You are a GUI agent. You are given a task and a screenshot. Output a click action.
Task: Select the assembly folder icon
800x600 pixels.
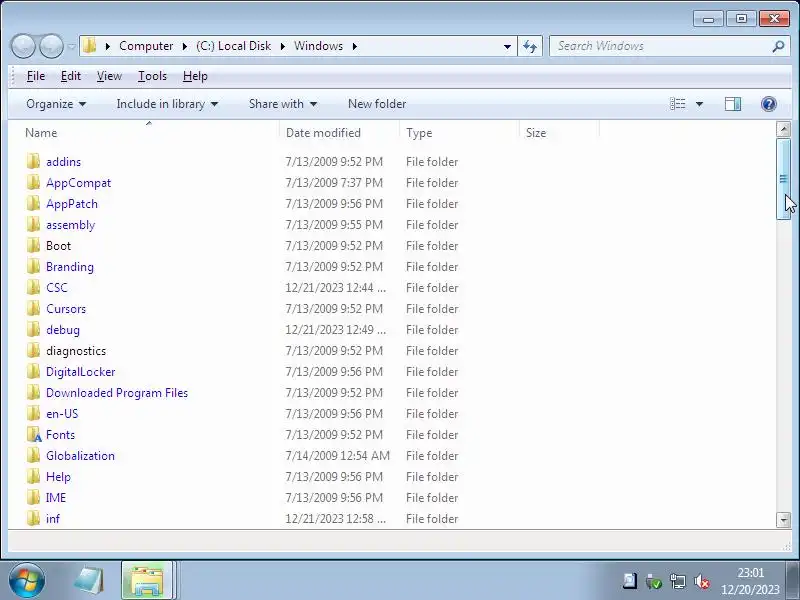[x=33, y=224]
